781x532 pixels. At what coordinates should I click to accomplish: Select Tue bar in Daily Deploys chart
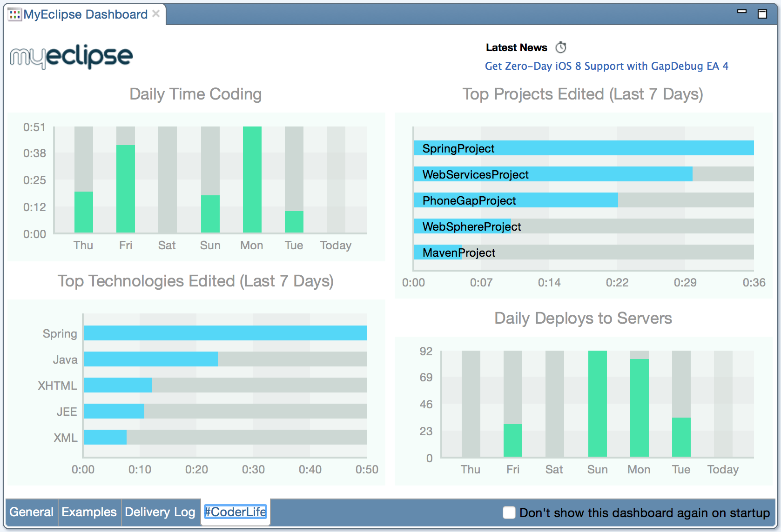(681, 437)
